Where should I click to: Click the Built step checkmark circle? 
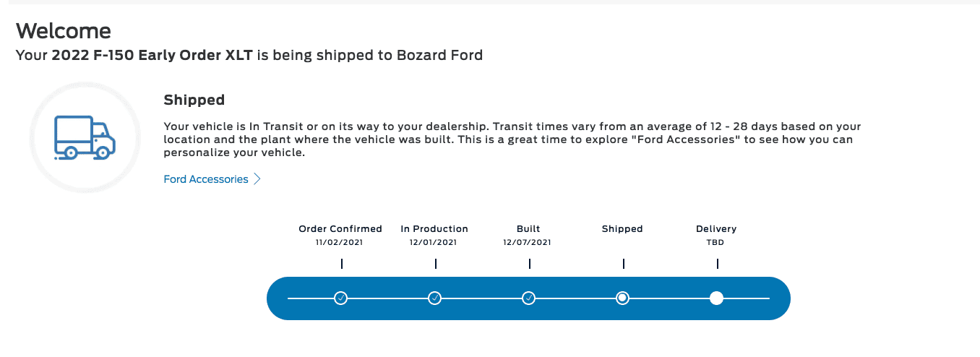tap(529, 298)
